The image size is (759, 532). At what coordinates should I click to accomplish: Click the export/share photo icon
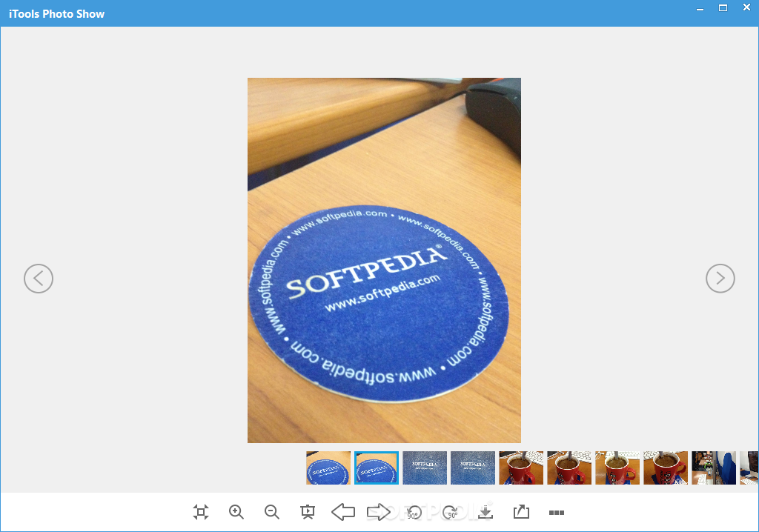[521, 512]
